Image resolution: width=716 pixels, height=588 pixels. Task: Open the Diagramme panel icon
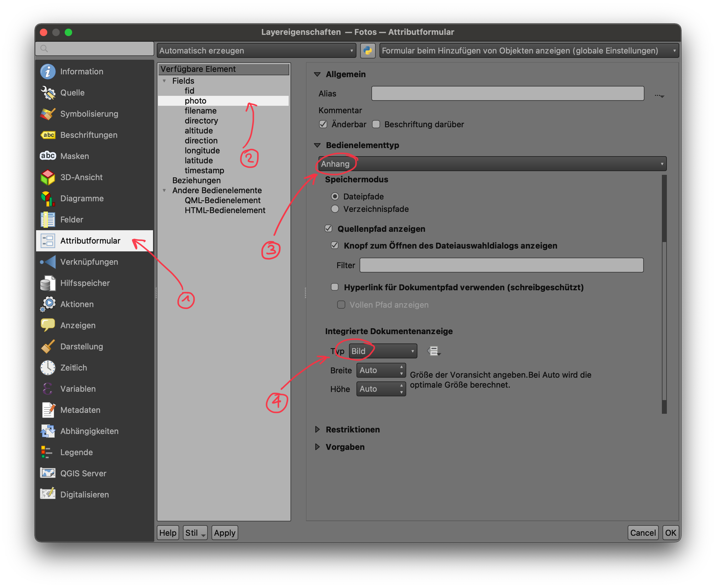tap(48, 198)
